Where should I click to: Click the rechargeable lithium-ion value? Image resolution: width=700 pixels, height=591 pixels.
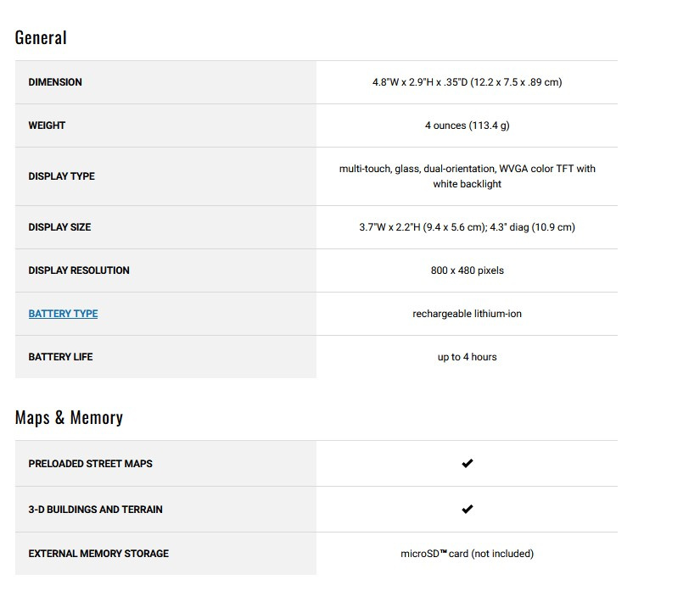467,314
